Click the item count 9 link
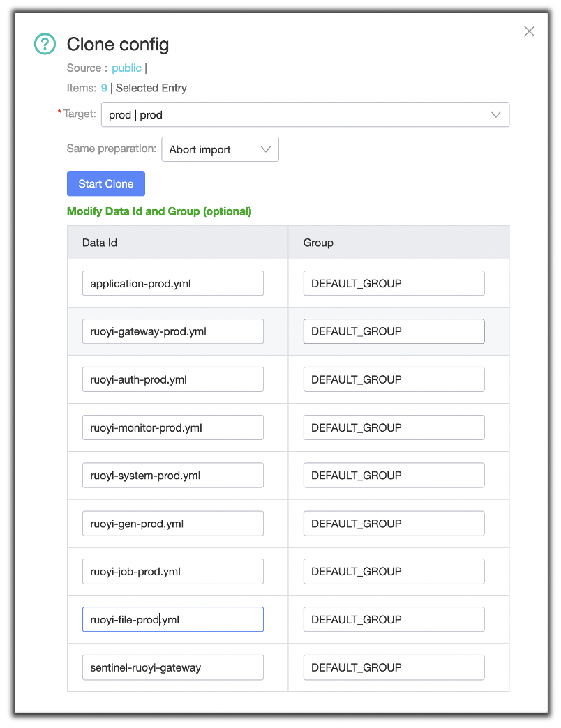Screen dimensions: 561x728 [x=104, y=88]
